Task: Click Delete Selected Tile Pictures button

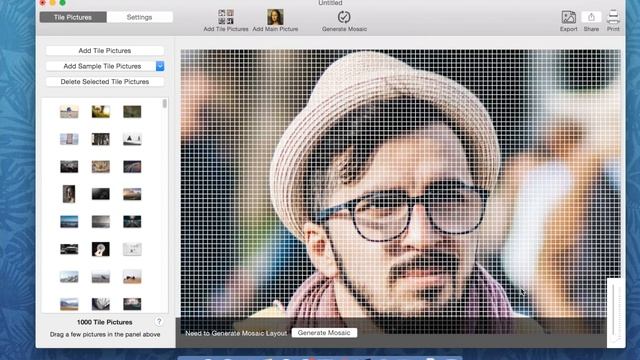Action: [x=105, y=82]
